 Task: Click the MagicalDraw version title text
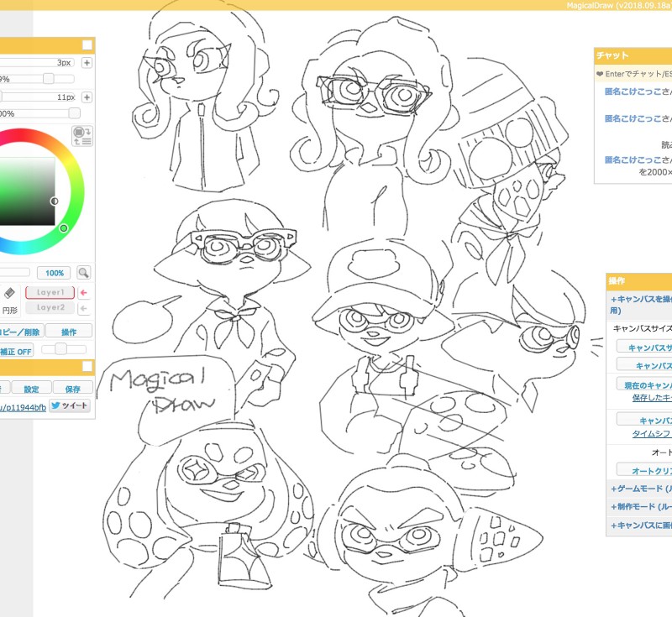pos(619,6)
